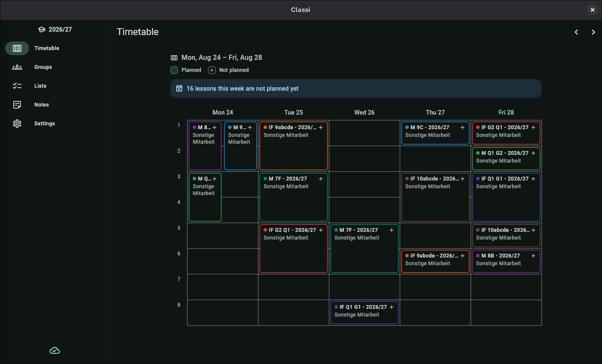Open Monday M 8 lesson card
Screen dimensions: 602x364
(205, 146)
